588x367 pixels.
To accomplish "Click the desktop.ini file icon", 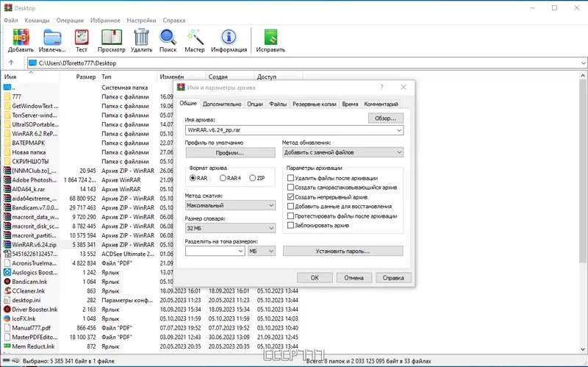I will pyautogui.click(x=7, y=300).
